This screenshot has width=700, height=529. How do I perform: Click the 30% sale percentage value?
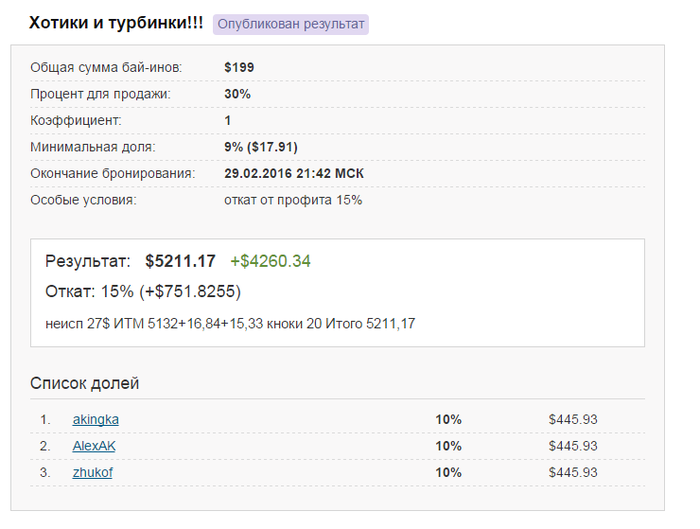(x=237, y=94)
